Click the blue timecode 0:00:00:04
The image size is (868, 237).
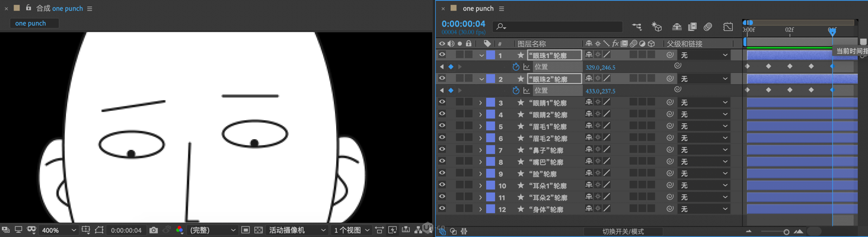click(x=463, y=24)
